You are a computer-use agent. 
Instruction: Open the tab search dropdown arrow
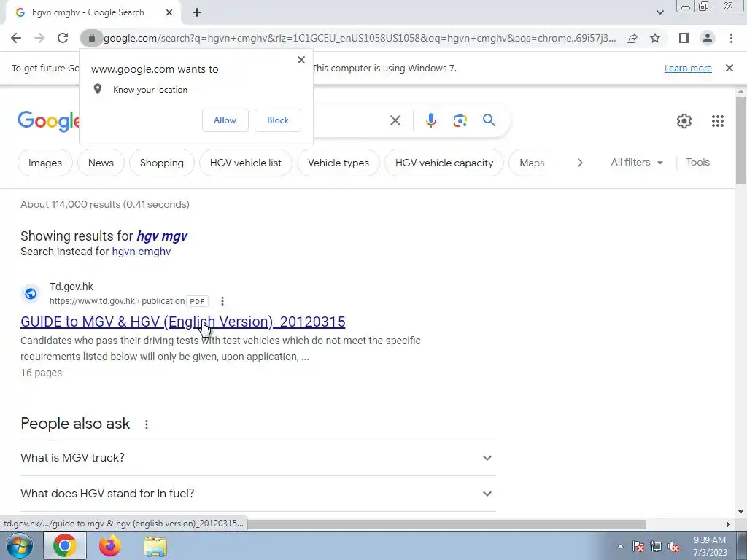659,12
